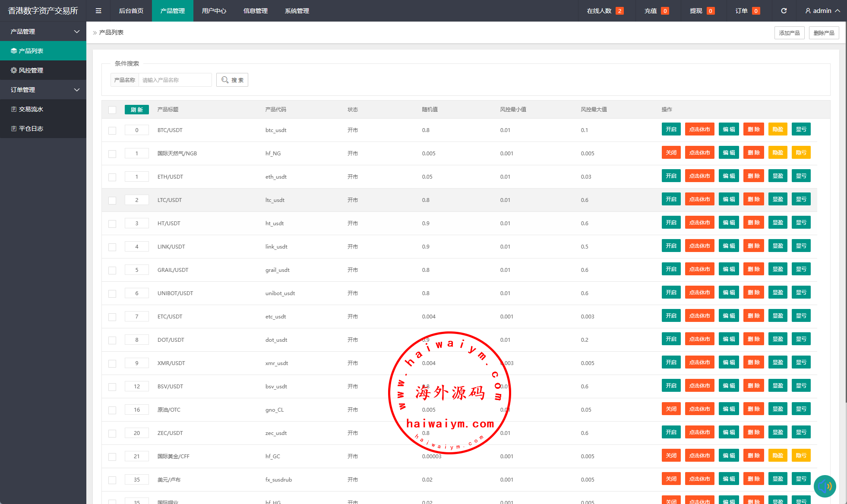Click the magnifier search button
Viewport: 847px width, 504px height.
point(232,80)
